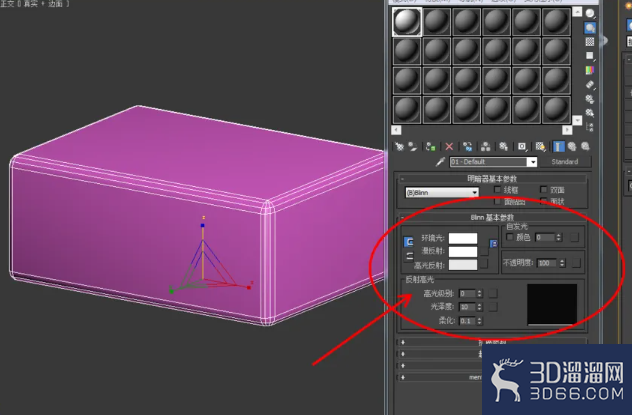The width and height of the screenshot is (632, 415).
Task: Select the active first material sample slot
Action: coord(407,22)
